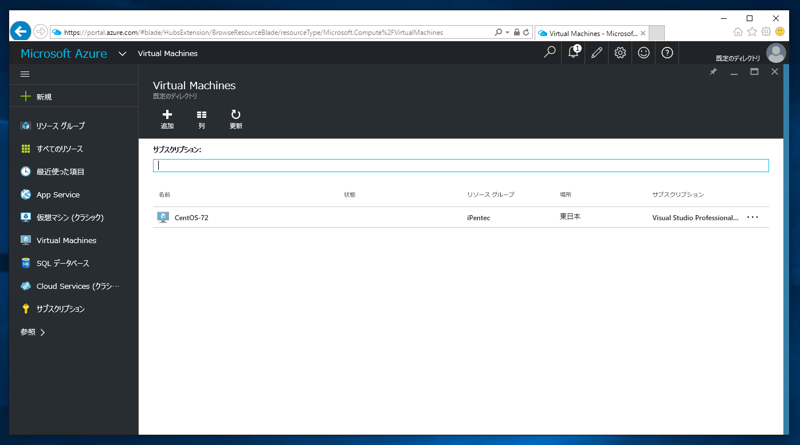This screenshot has height=445, width=800.
Task: Click the browser back arrow button
Action: tap(20, 32)
